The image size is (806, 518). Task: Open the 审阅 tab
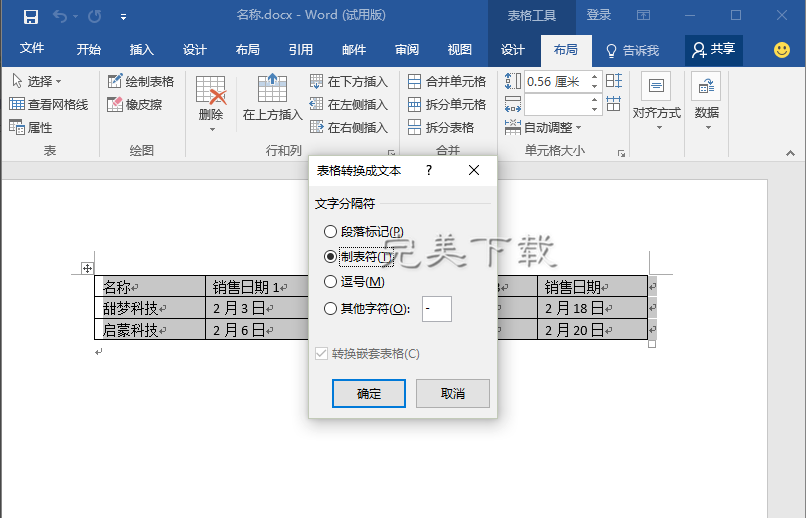pos(407,49)
